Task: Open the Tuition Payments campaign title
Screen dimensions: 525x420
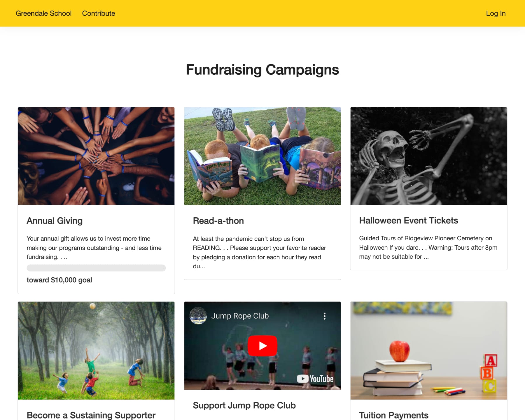Action: point(393,415)
